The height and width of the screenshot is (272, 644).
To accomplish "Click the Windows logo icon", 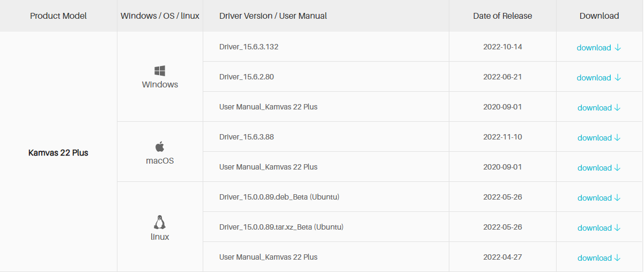I will click(x=160, y=71).
